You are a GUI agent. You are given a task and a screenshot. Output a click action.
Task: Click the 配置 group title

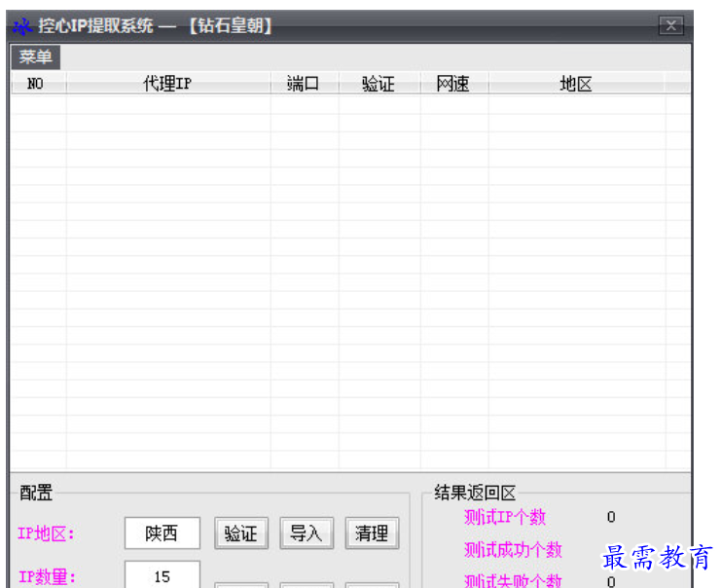[36, 493]
